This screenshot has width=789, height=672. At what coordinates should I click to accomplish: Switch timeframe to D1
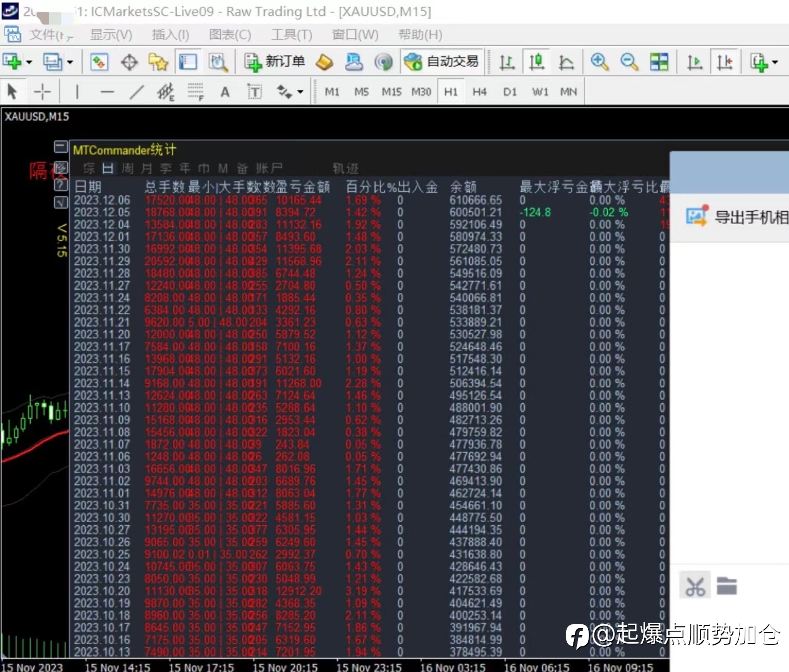[510, 92]
